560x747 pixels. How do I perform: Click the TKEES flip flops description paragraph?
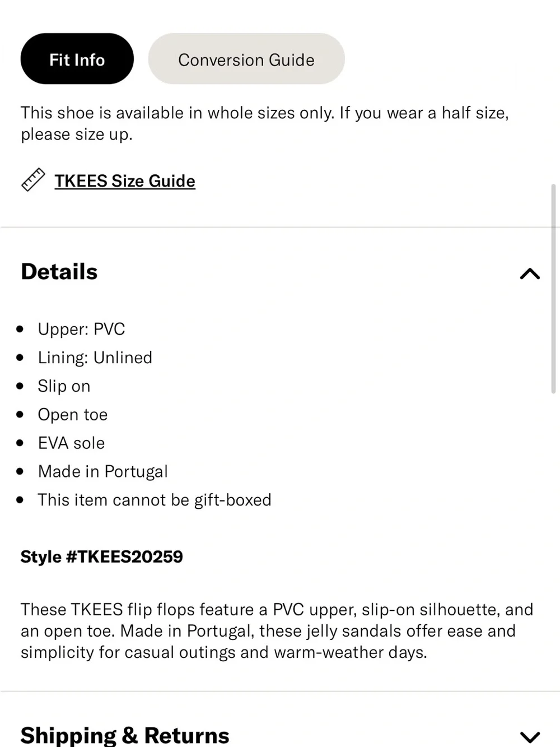(277, 630)
